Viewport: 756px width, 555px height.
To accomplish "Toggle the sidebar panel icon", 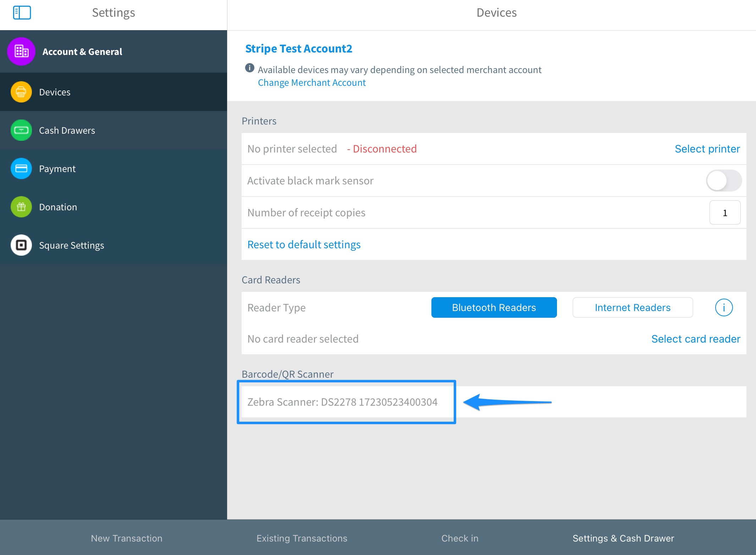I will pos(22,13).
